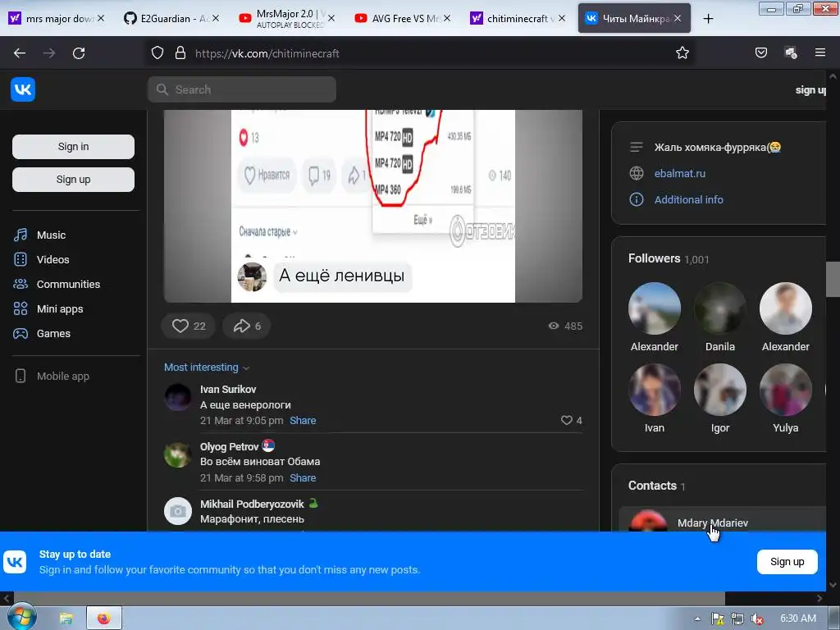Open Ivan Surikov's profile name
Viewport: 840px width, 630px height.
(x=228, y=390)
